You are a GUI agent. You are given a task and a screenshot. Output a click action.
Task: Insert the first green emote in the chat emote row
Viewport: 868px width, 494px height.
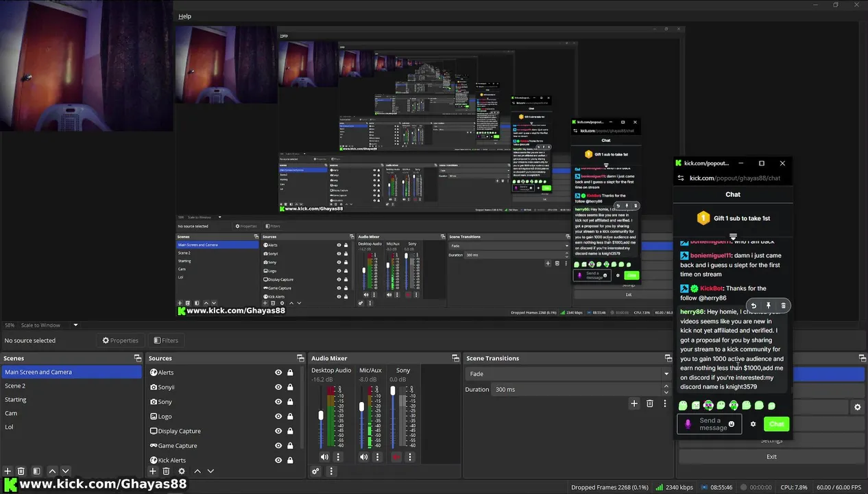[x=683, y=406]
